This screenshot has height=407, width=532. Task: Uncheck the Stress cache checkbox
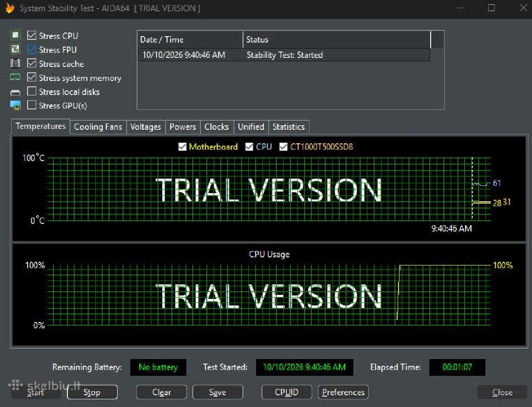pos(32,63)
